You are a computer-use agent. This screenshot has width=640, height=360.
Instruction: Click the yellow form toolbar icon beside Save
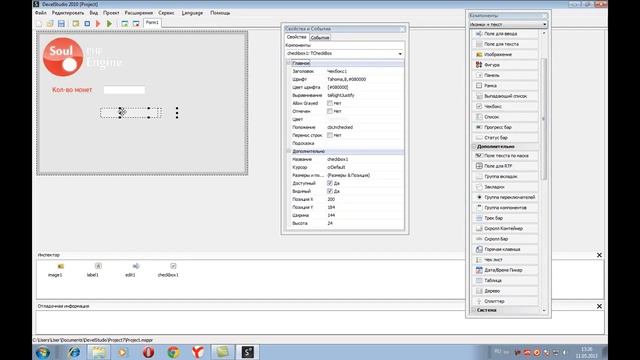[x=76, y=24]
